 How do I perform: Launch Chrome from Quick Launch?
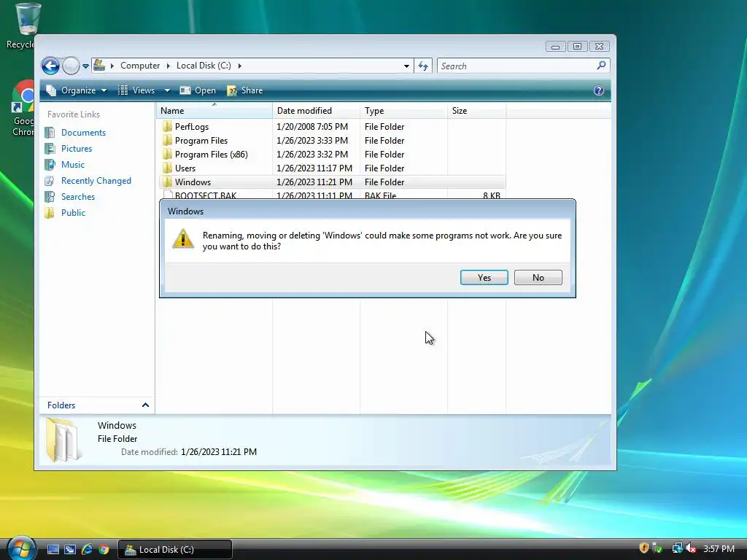click(104, 550)
